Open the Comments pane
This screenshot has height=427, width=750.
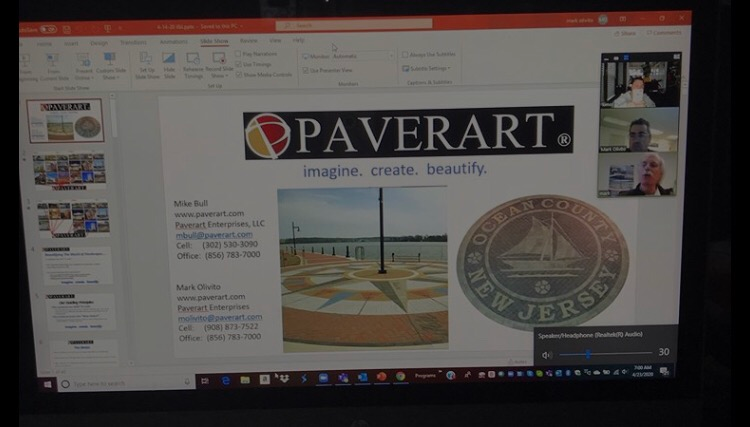click(663, 33)
